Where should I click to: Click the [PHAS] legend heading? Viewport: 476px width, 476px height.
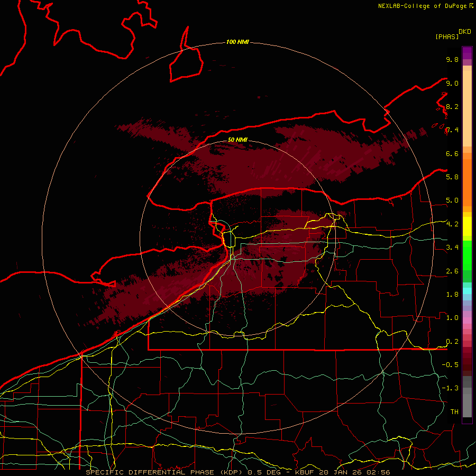point(447,36)
